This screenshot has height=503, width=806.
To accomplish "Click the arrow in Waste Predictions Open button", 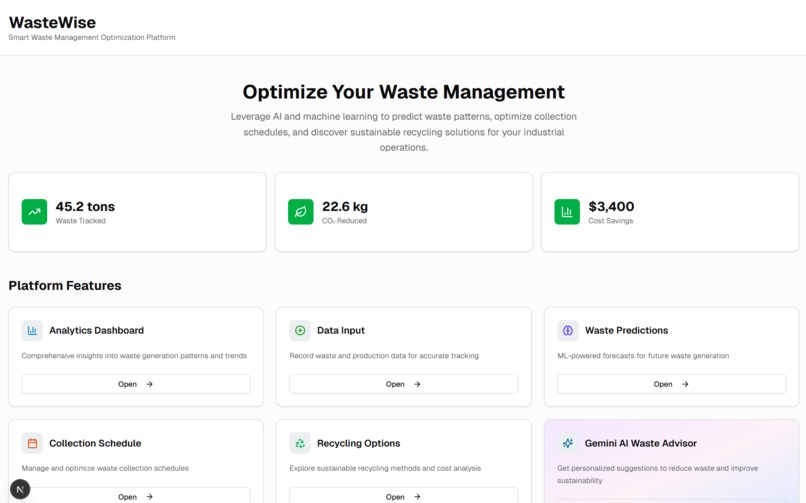I will pyautogui.click(x=685, y=384).
